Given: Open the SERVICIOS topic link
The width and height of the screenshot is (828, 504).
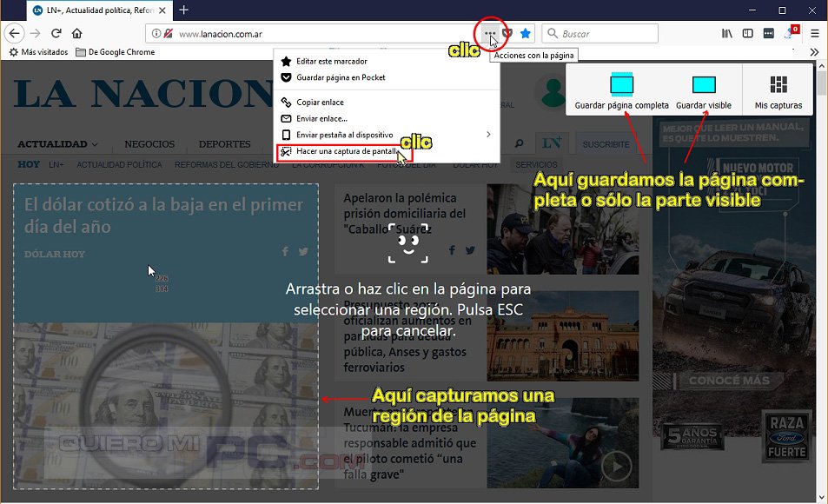Looking at the screenshot, I should coord(536,164).
